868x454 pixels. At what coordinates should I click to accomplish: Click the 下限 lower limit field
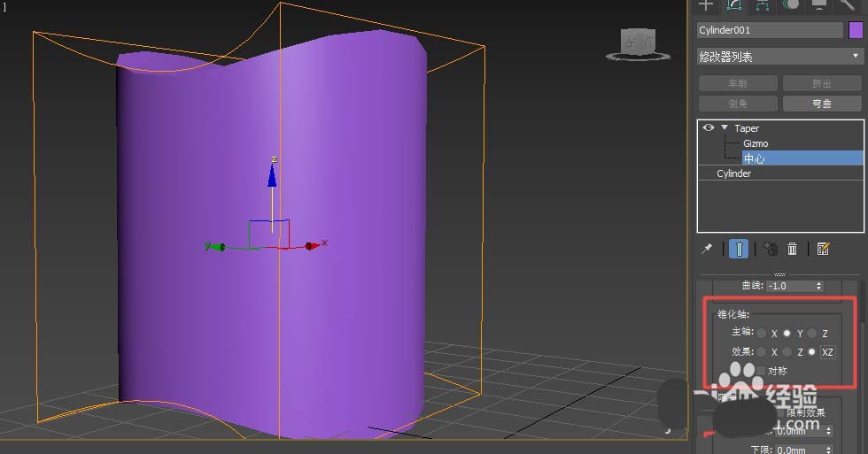coord(799,450)
